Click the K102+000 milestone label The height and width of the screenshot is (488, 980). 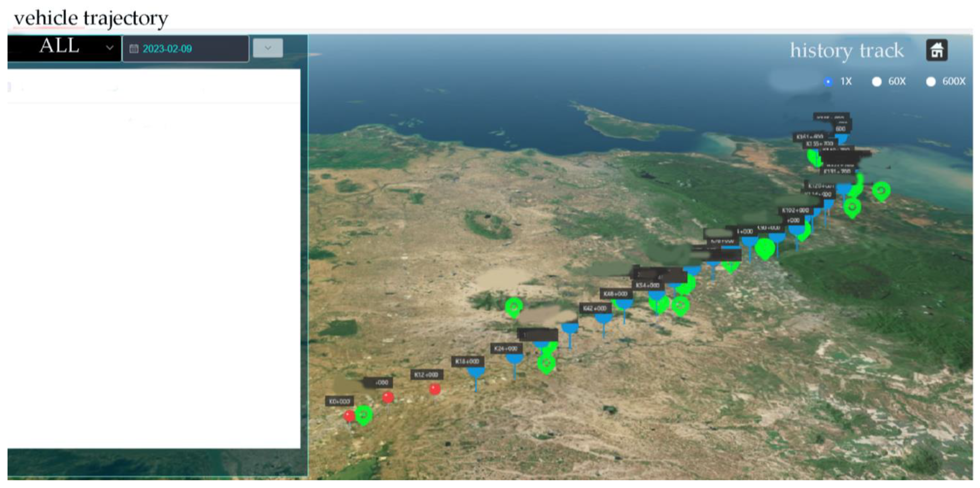tap(795, 210)
